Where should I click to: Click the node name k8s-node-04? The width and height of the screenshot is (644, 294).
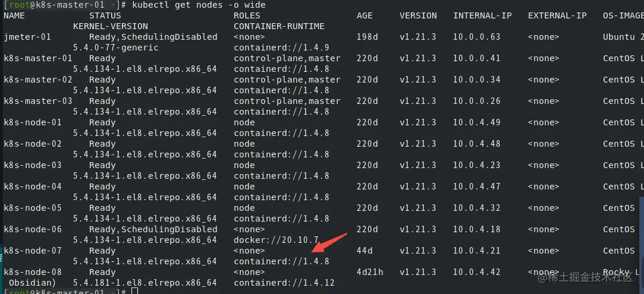click(x=33, y=186)
